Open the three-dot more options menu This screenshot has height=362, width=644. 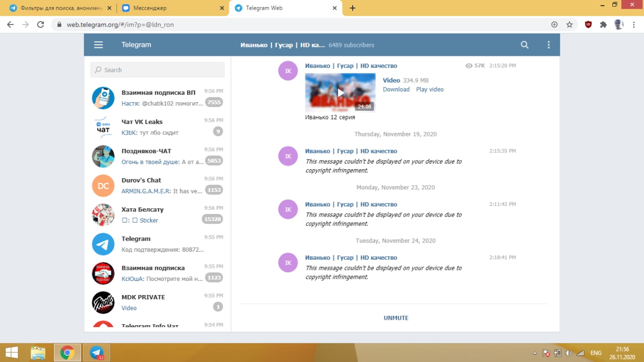[549, 45]
